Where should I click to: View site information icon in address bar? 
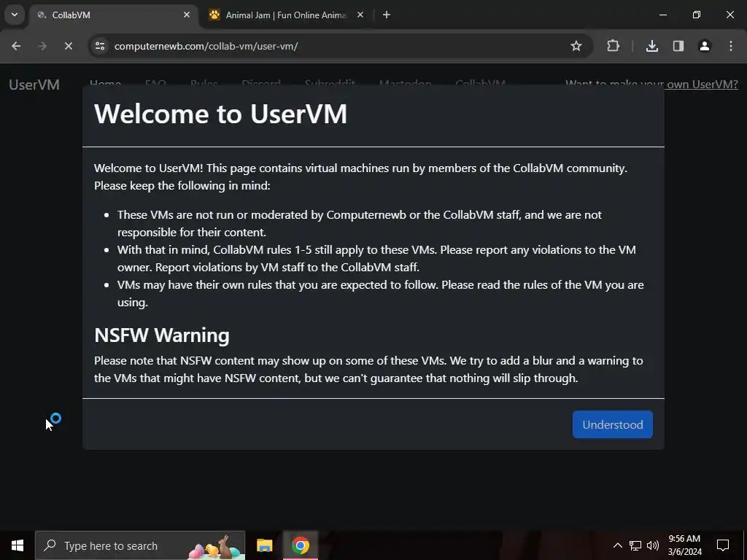tap(100, 46)
